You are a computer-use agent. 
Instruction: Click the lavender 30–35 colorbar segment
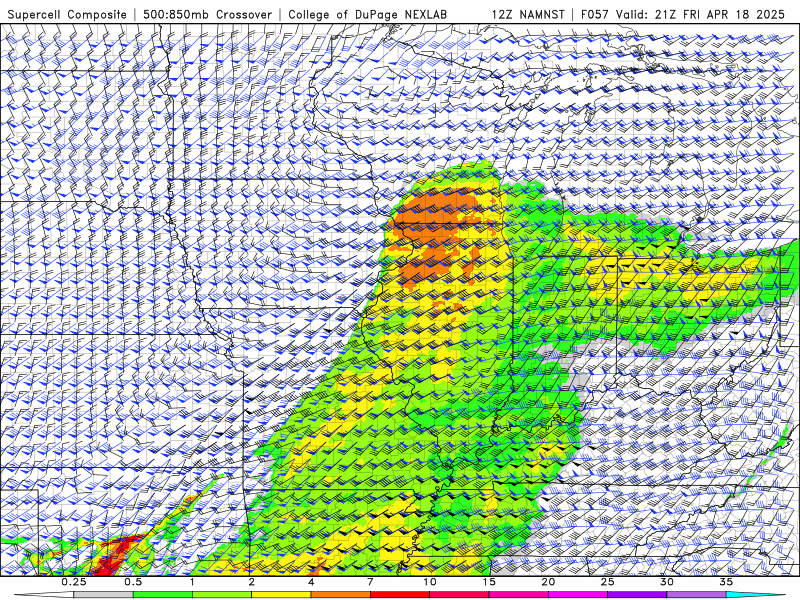tap(696, 595)
